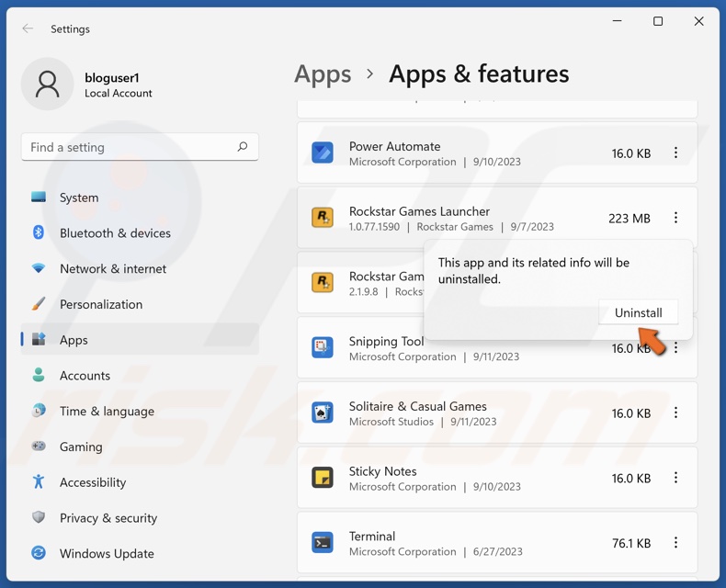Click the Network wifi icon

[39, 268]
